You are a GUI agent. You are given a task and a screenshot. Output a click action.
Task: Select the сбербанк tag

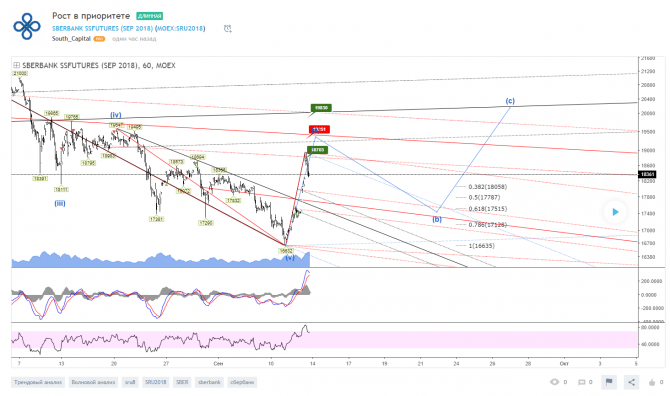point(242,382)
